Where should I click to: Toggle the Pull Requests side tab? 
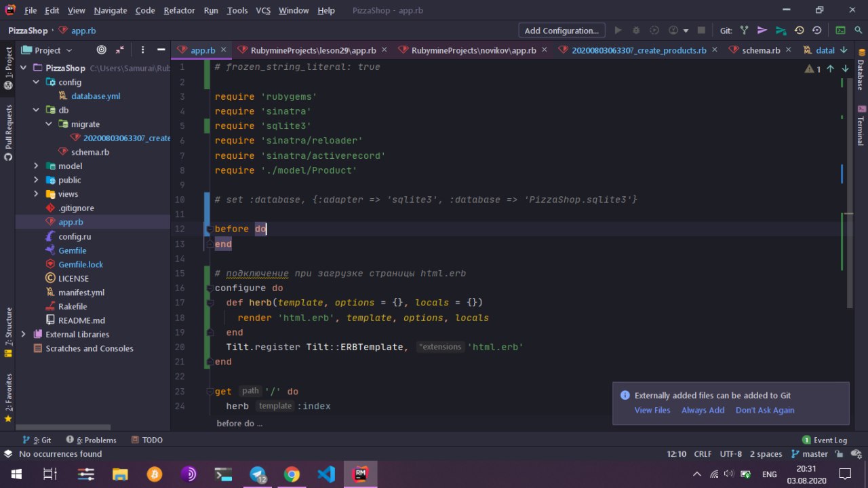click(x=8, y=132)
